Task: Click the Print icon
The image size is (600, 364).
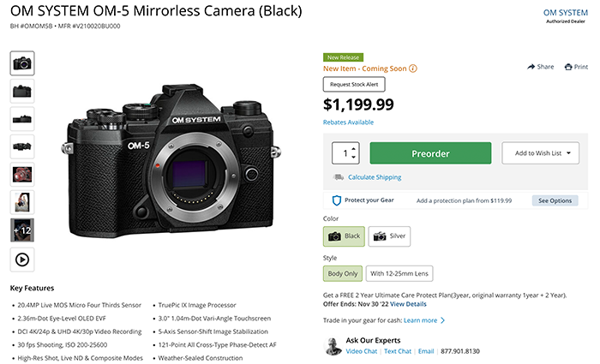Action: (x=569, y=67)
